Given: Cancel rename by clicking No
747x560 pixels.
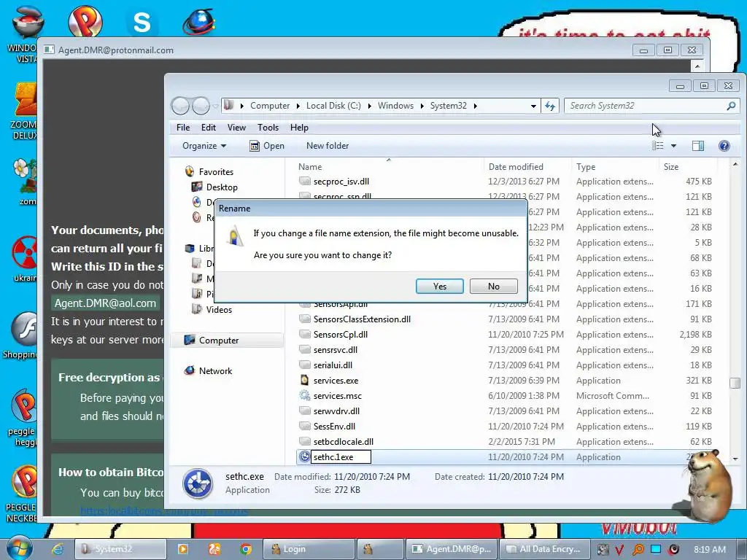Looking at the screenshot, I should point(494,286).
